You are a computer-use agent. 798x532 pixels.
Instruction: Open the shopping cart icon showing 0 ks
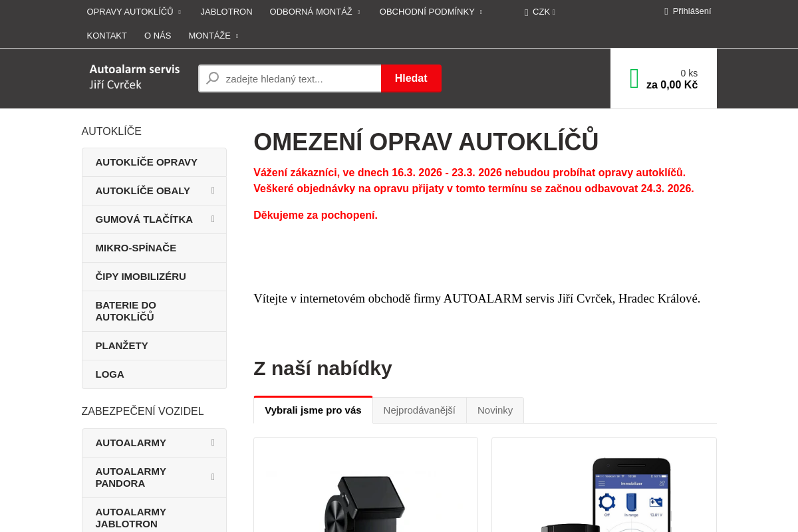[634, 78]
